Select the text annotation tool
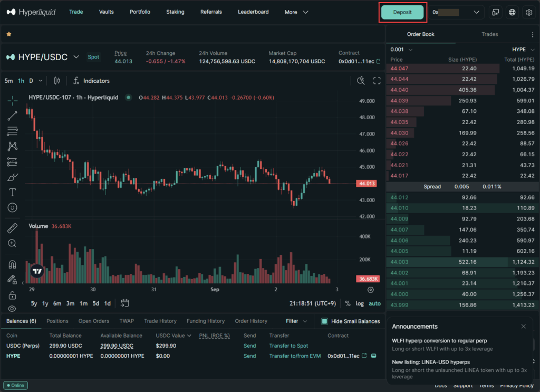Viewport: 540px width, 392px height. 13,193
